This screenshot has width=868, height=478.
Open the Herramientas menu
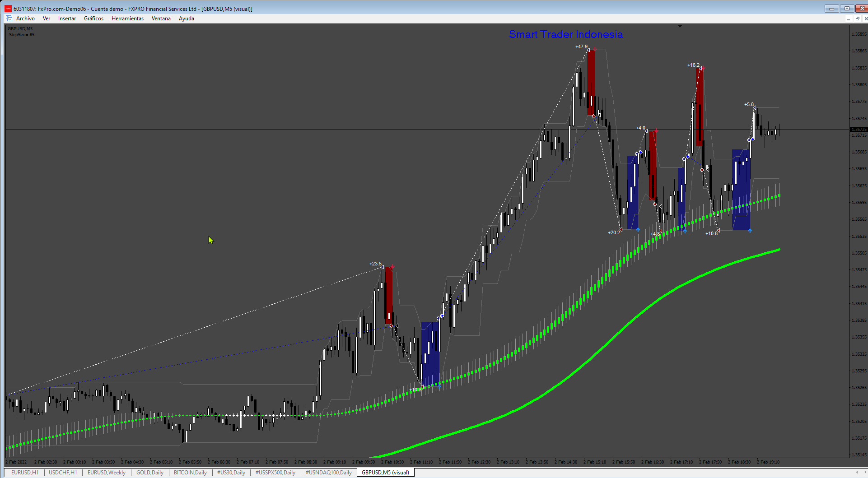(x=127, y=19)
